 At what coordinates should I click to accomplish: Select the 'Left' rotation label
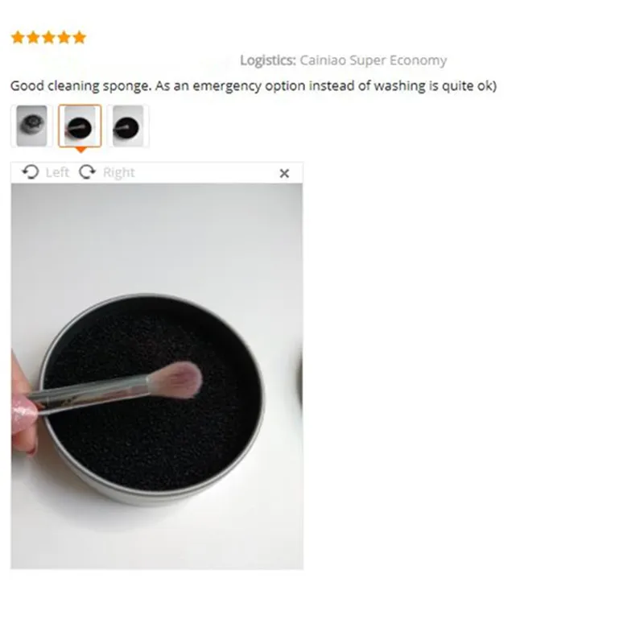57,172
